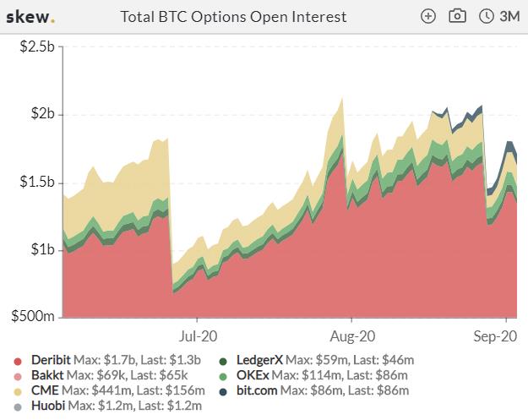Click the CME legend label
Screen dimensions: 528x420
click(45, 390)
